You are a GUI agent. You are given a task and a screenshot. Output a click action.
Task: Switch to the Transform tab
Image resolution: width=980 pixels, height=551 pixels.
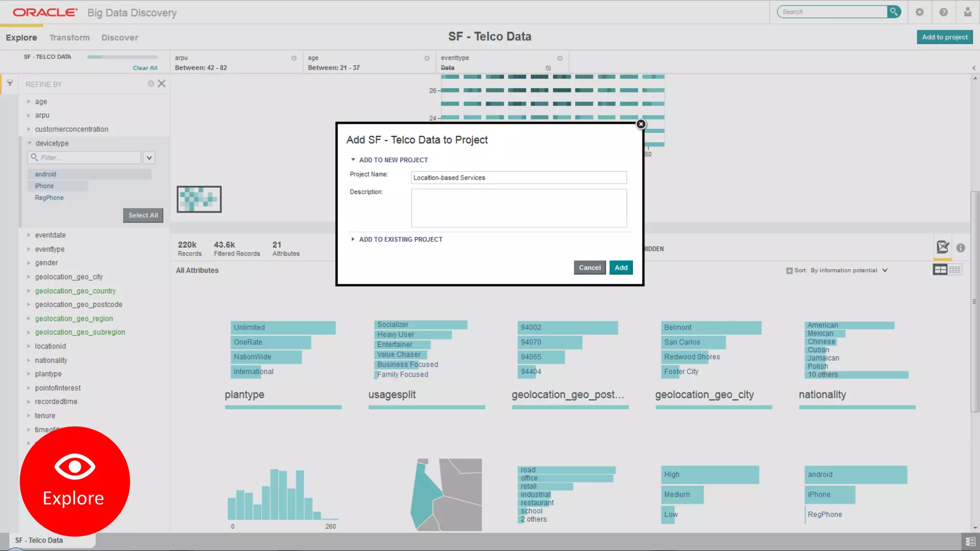coord(69,37)
